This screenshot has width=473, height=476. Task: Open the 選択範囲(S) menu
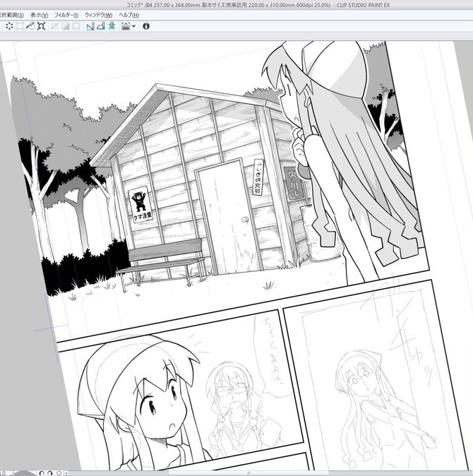tap(11, 15)
